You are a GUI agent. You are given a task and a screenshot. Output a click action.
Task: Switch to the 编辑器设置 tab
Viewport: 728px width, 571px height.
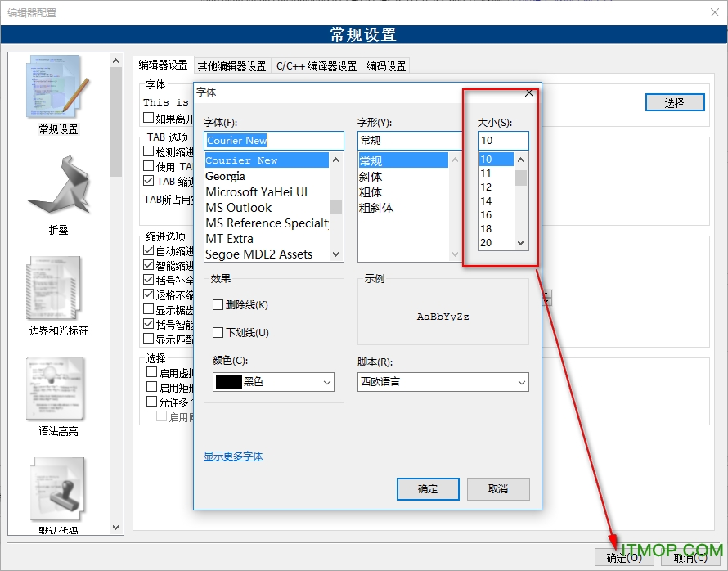tap(163, 65)
